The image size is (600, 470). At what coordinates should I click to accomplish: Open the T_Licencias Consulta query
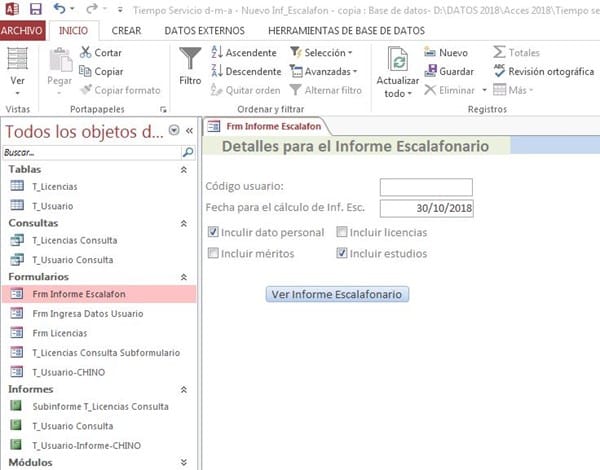(75, 240)
